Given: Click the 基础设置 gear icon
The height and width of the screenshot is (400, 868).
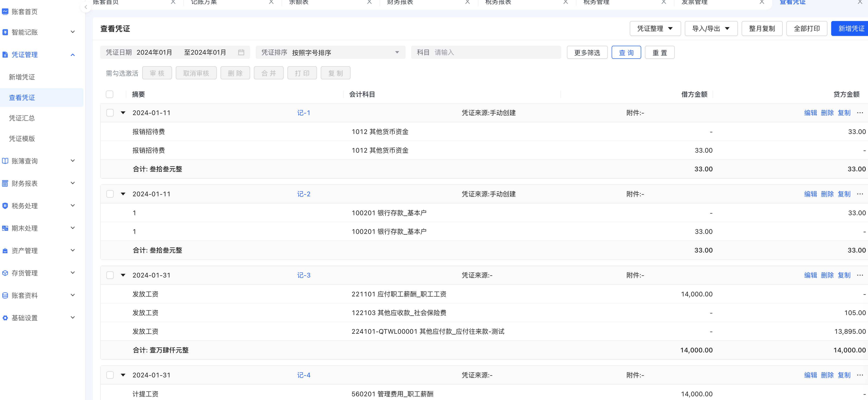Looking at the screenshot, I should tap(5, 318).
